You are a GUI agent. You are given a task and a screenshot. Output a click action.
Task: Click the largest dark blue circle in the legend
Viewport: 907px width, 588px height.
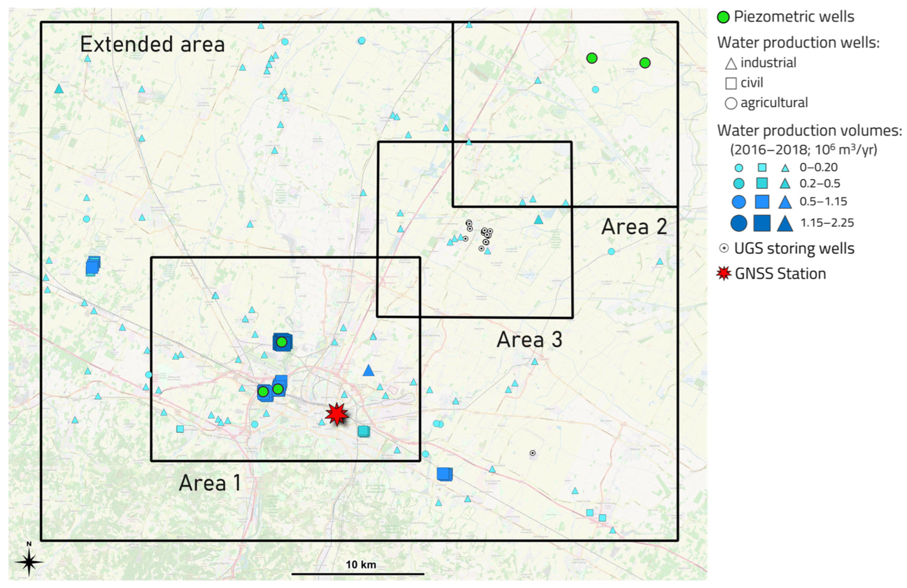point(738,223)
